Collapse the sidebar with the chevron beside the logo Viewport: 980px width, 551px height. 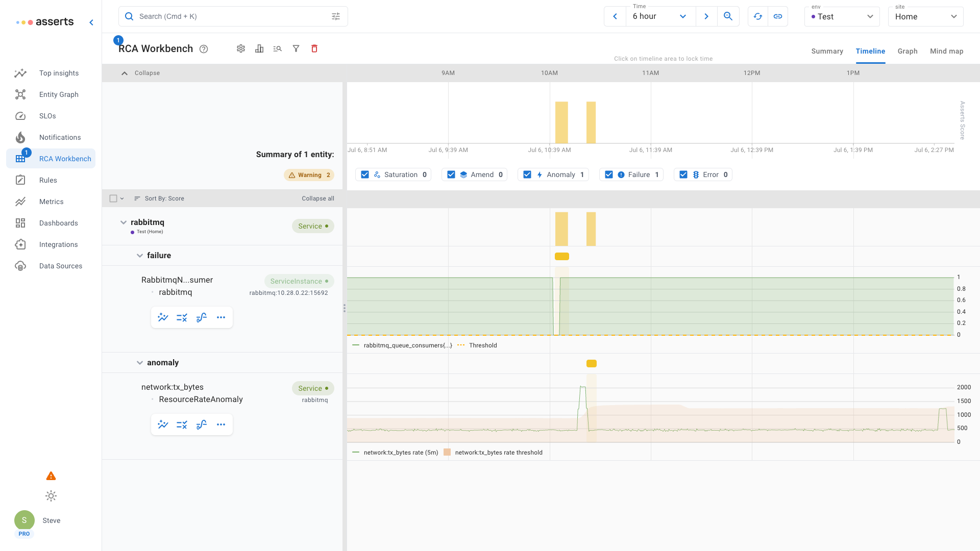click(x=91, y=22)
